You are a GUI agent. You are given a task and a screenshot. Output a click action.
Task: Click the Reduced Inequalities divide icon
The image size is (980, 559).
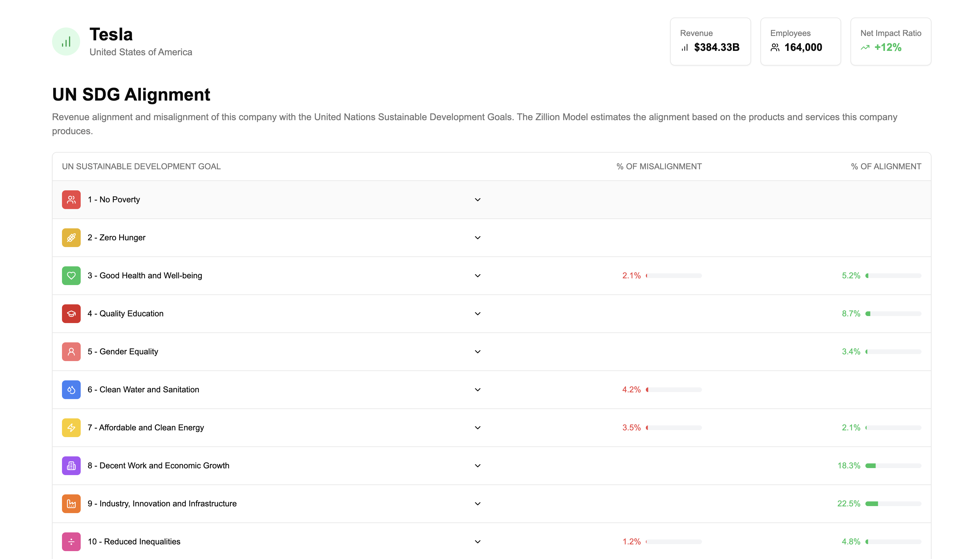pos(71,542)
